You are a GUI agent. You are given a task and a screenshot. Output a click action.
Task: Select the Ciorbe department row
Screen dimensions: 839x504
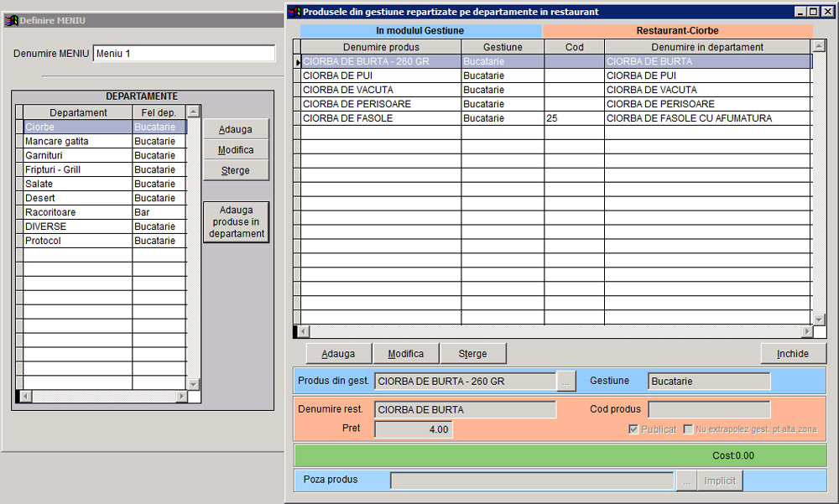click(105, 127)
